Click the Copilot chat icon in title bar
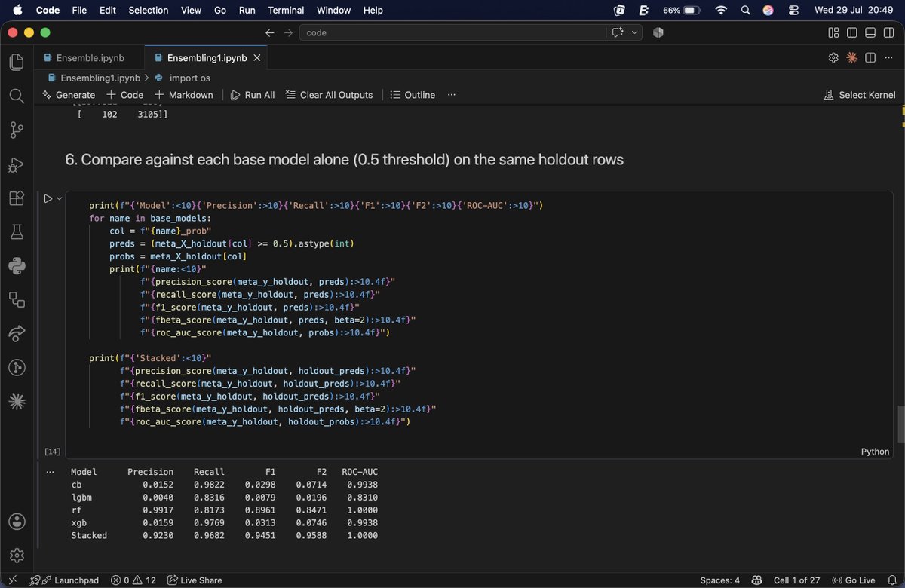905x588 pixels. (x=618, y=32)
